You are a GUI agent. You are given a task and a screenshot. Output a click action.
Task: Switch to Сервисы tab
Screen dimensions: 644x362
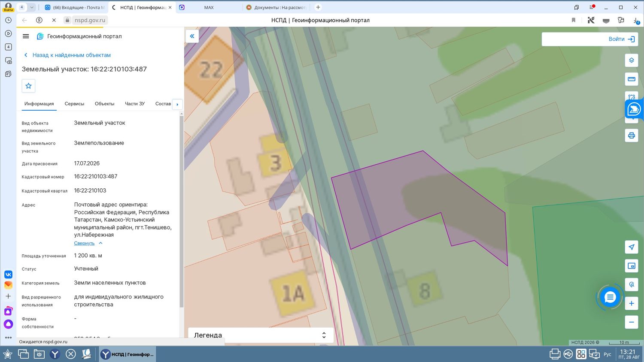(74, 104)
